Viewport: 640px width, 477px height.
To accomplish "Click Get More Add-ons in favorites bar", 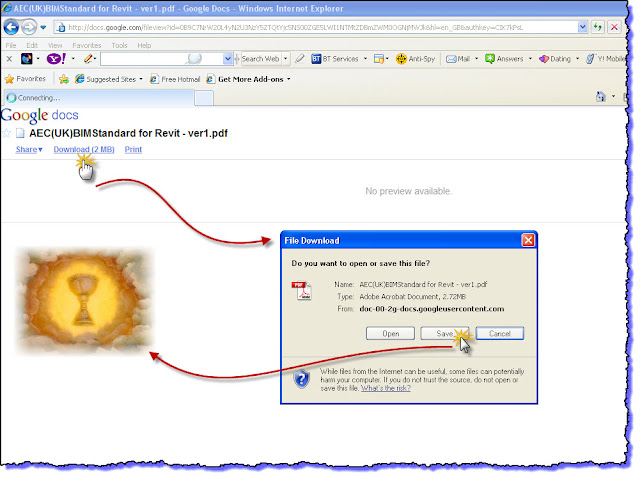I will point(248,79).
